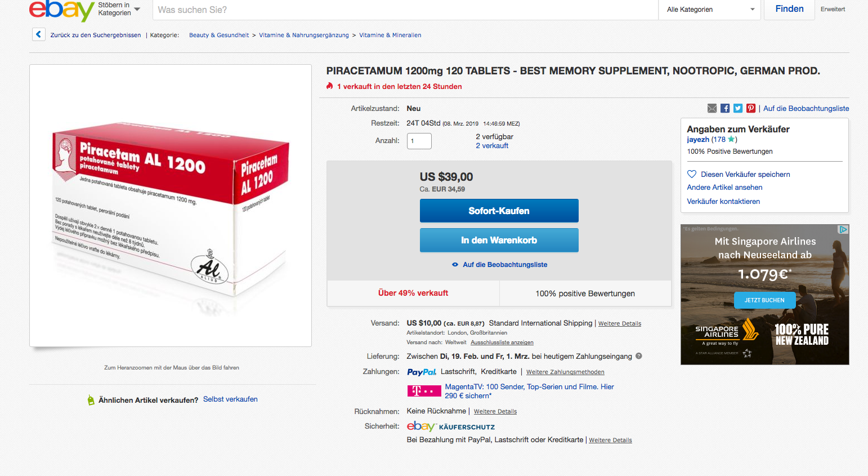Click the eBay logo
Image resolution: width=868 pixels, height=476 pixels.
click(61, 10)
